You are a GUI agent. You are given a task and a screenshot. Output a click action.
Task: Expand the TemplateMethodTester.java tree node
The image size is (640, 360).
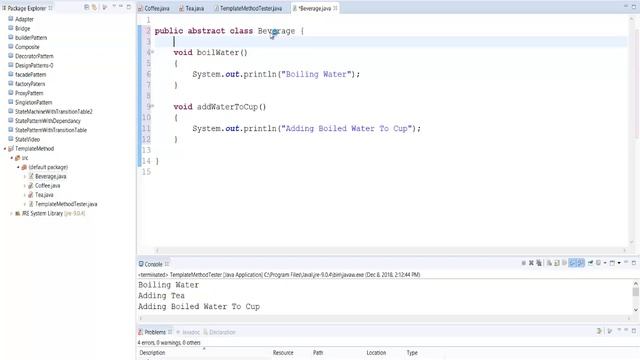[24, 204]
